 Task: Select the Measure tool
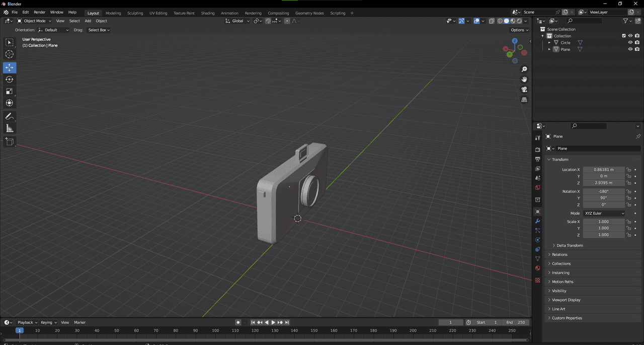pyautogui.click(x=10, y=128)
